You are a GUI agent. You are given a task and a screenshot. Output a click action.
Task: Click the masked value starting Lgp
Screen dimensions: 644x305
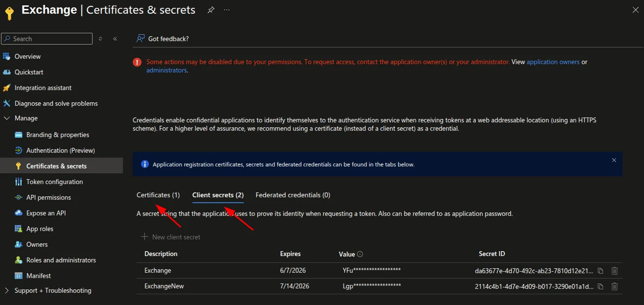(372, 286)
